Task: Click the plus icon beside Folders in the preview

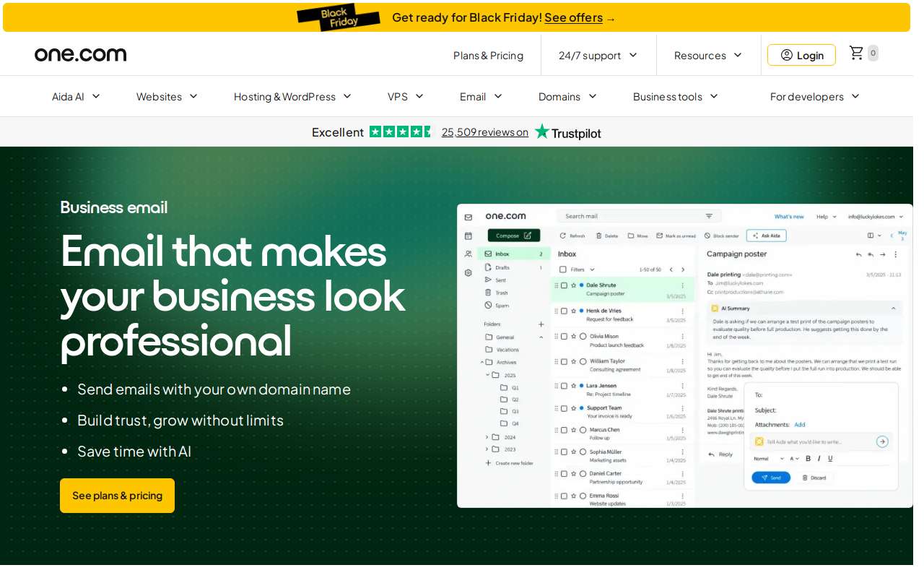Action: (541, 324)
